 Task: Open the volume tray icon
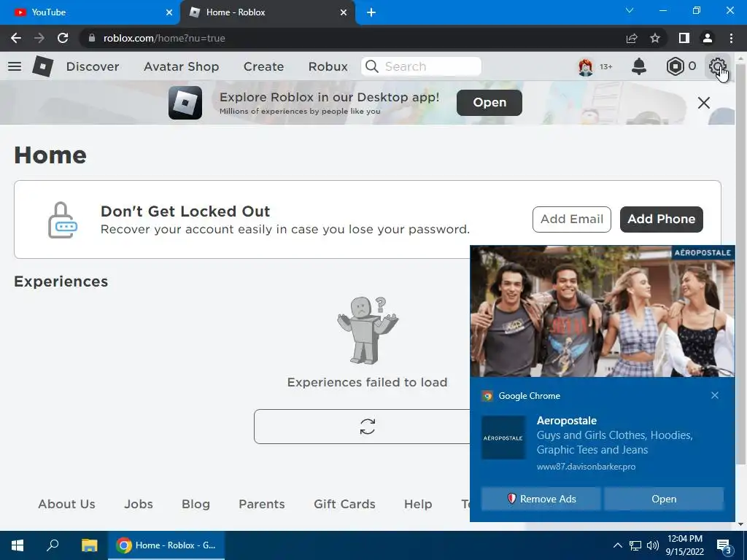point(652,545)
